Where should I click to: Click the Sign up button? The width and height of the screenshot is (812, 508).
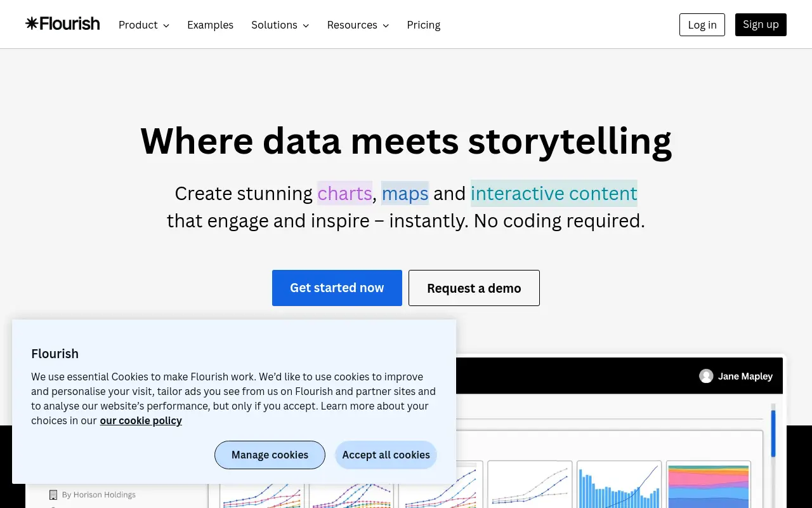pos(761,25)
